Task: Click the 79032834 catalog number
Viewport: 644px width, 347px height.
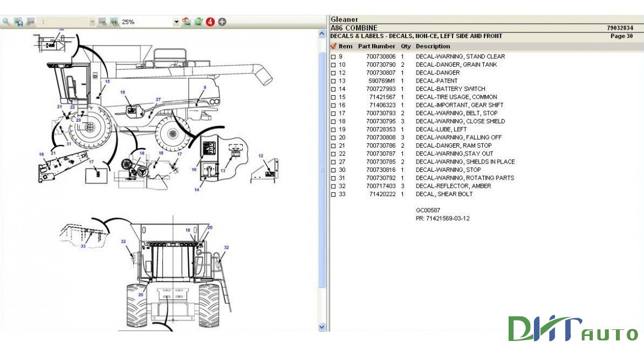Action: click(x=620, y=28)
